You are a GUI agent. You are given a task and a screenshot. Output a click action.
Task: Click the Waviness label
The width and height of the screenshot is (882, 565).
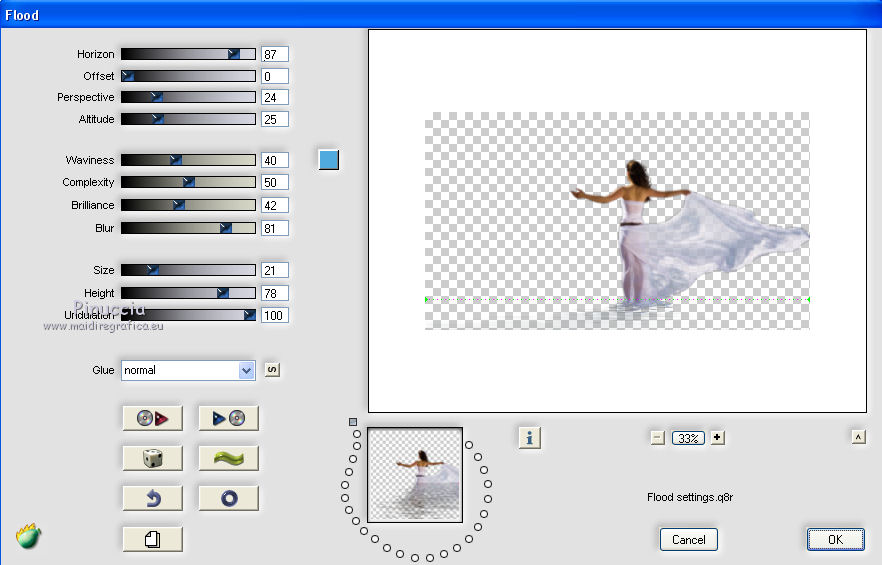(x=90, y=160)
